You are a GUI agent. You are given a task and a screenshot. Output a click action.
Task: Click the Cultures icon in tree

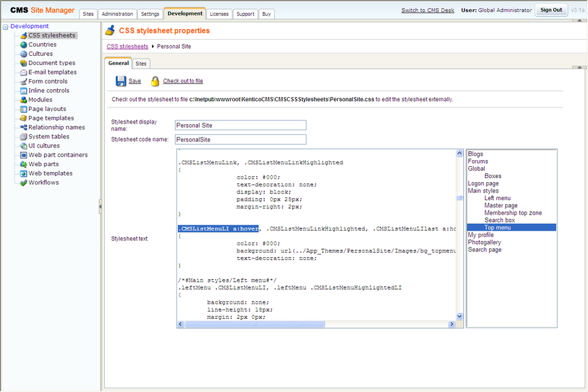tap(24, 54)
